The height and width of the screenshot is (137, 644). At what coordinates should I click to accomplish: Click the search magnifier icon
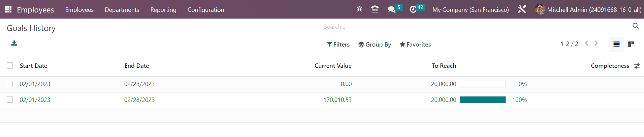tap(635, 26)
